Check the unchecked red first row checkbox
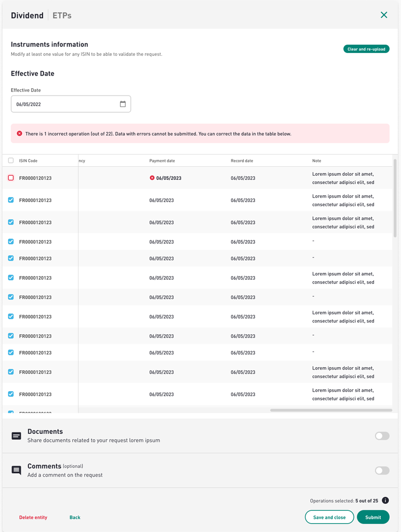The height and width of the screenshot is (532, 401). 11,178
